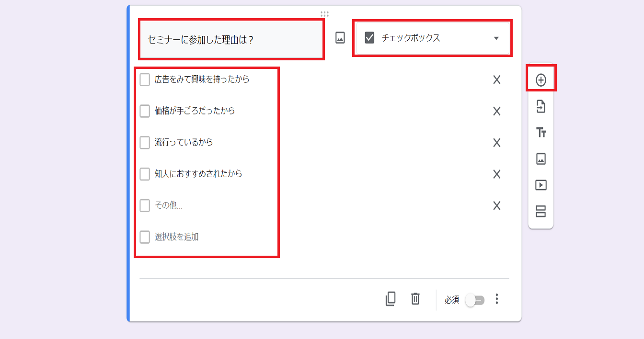Check the 価格が手ごろだったから checkbox
This screenshot has width=644, height=339.
click(145, 111)
